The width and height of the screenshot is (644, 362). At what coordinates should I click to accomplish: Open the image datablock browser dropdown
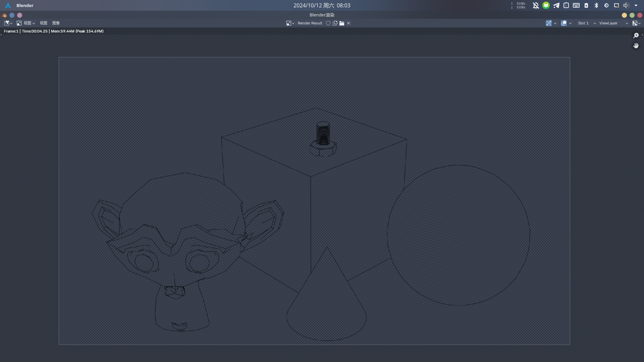pyautogui.click(x=290, y=23)
